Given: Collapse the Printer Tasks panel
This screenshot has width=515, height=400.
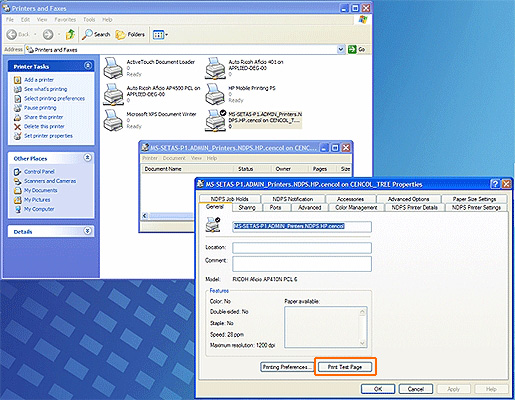Looking at the screenshot, I should (88, 66).
